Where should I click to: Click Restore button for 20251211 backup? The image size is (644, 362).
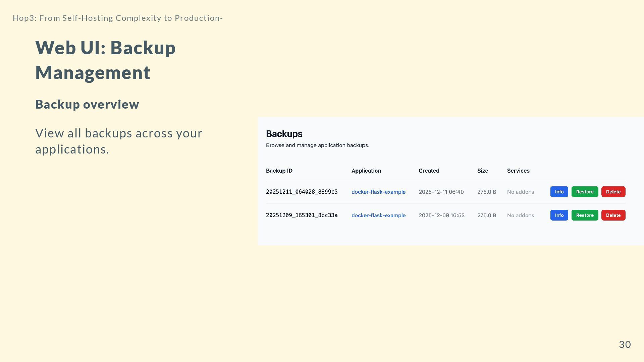coord(585,192)
